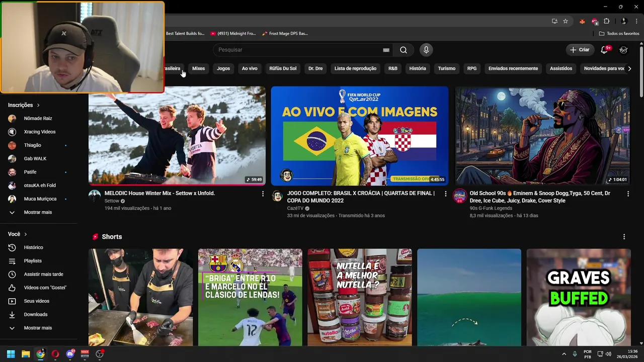Expand the Você section chevron
Viewport: 644px width, 362px height.
click(x=26, y=234)
